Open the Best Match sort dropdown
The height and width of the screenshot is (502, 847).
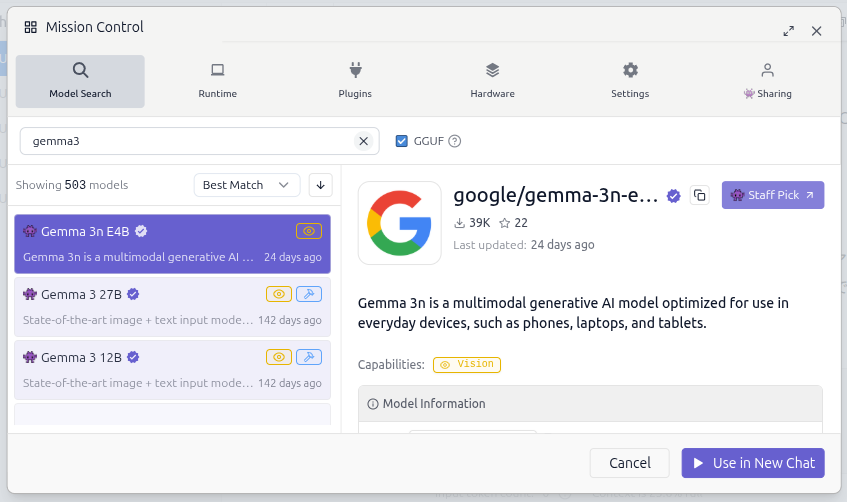[x=246, y=185]
